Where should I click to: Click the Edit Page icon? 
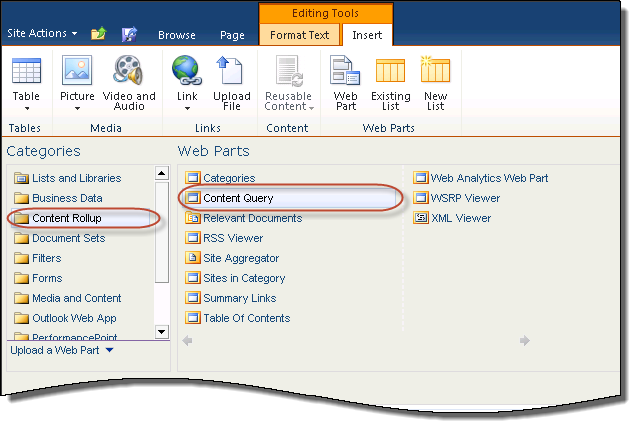click(x=129, y=34)
